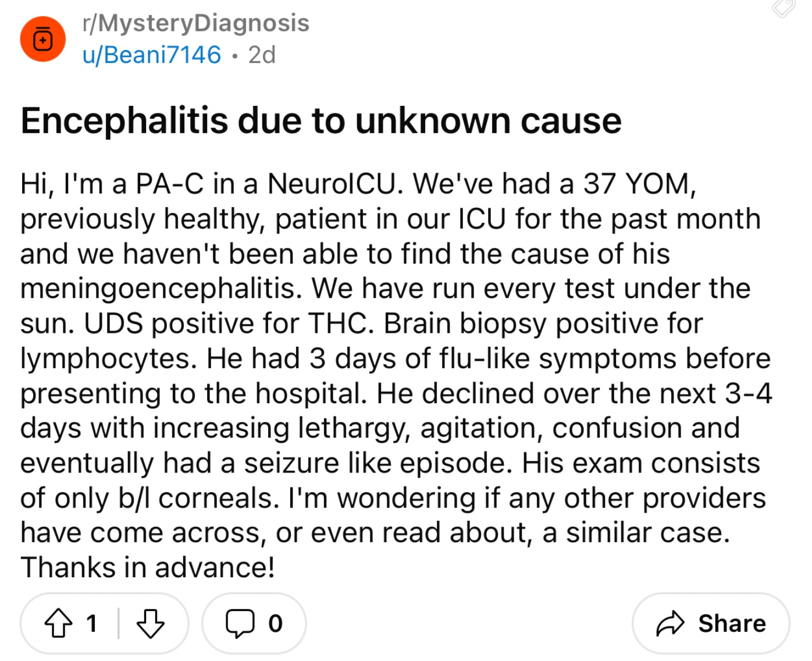This screenshot has width=812, height=661.
Task: Select the comment count showing 0
Action: click(x=276, y=624)
